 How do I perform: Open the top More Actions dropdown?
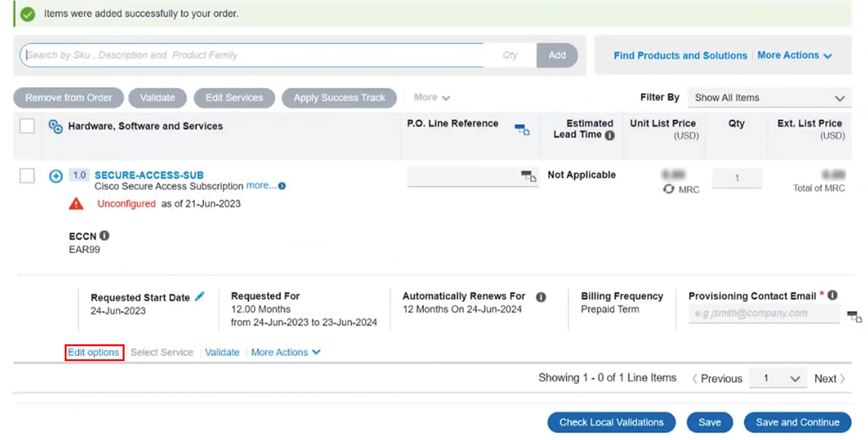(795, 56)
